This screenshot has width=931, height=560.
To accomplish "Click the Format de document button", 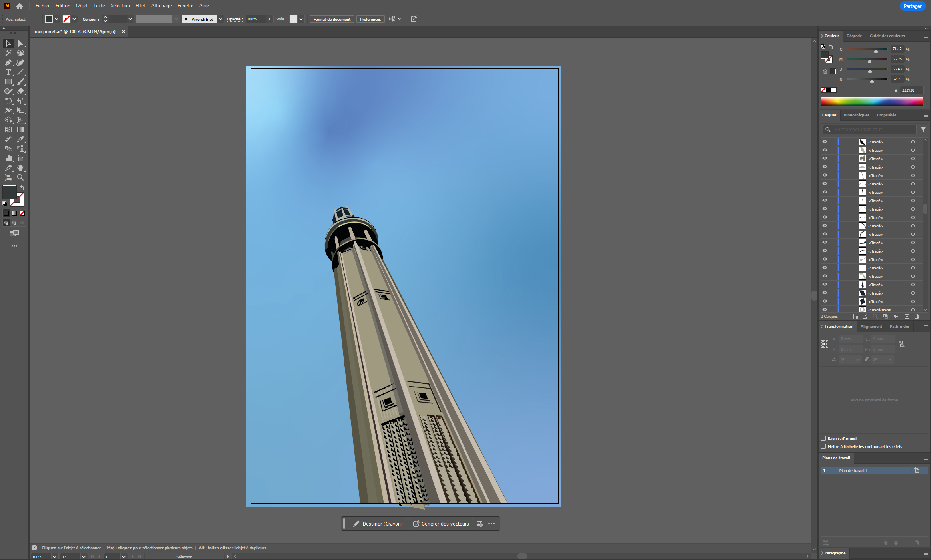I will [332, 19].
